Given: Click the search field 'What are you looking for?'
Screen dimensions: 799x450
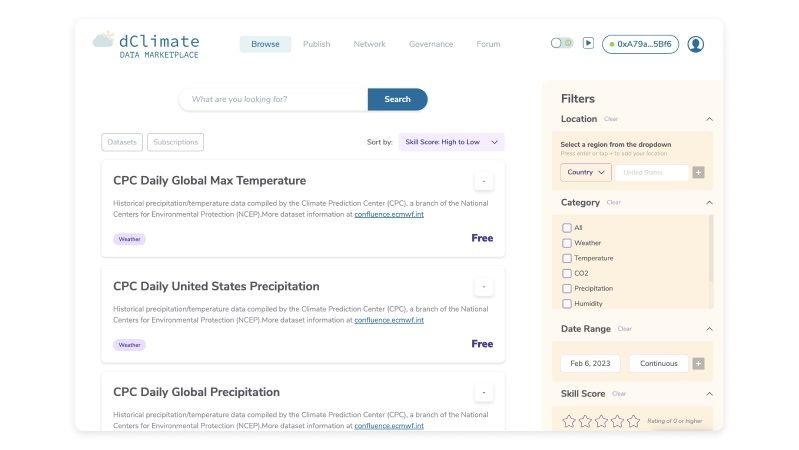Looking at the screenshot, I should (x=273, y=99).
